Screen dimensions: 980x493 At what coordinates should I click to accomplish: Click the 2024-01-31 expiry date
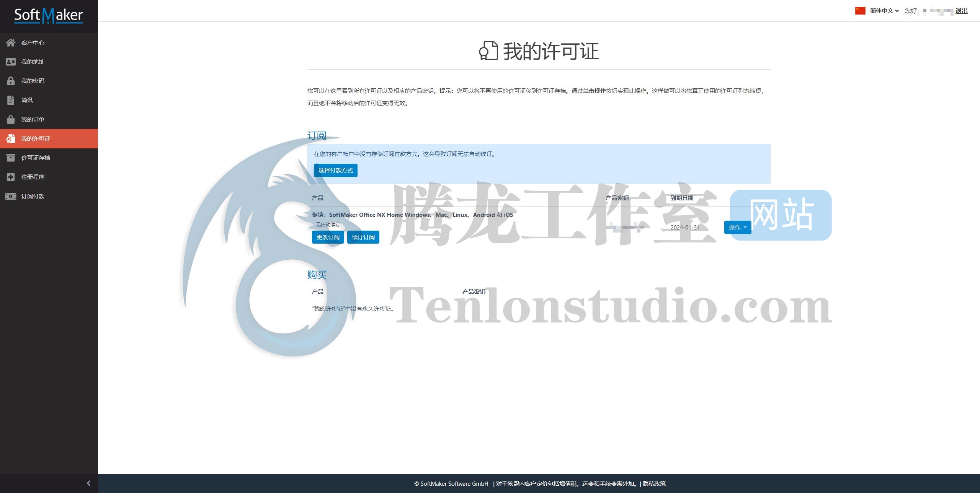pyautogui.click(x=685, y=227)
